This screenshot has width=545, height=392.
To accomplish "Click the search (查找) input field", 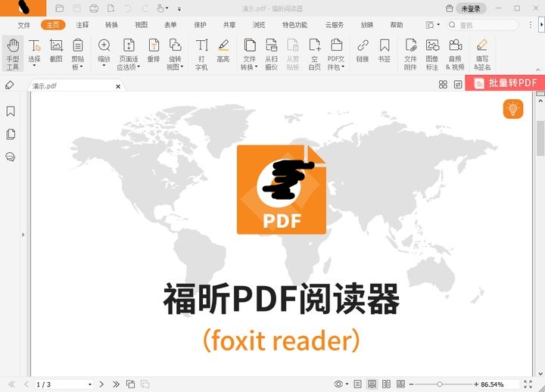I will tap(482, 25).
